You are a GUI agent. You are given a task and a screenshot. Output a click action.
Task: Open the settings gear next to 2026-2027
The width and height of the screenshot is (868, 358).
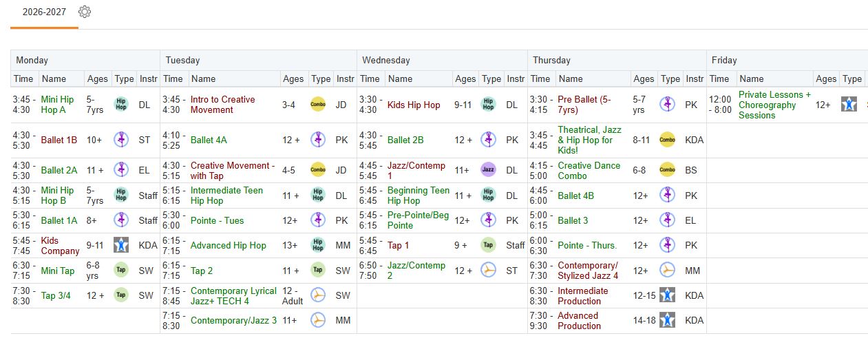(85, 12)
